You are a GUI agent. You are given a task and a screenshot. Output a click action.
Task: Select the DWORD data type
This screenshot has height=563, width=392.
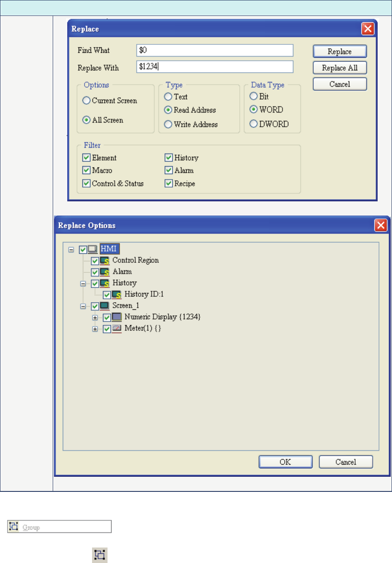[254, 123]
